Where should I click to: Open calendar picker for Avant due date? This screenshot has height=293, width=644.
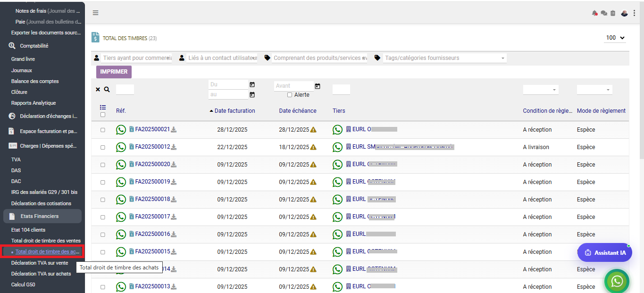pyautogui.click(x=318, y=86)
